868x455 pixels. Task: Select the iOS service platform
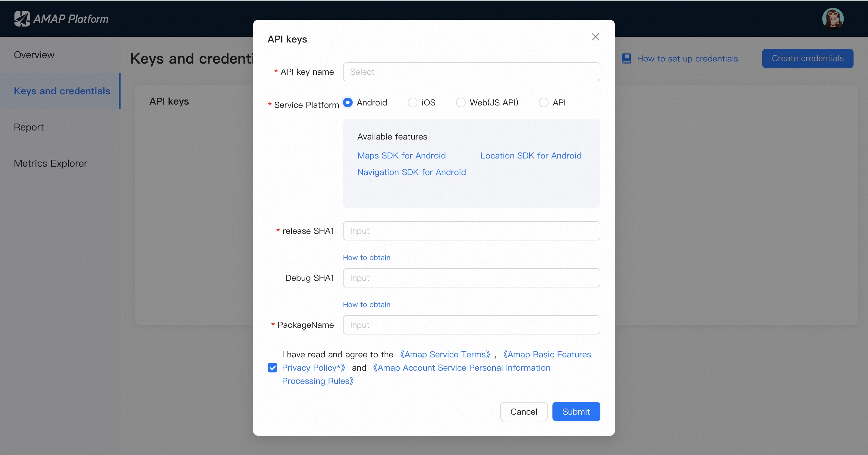click(x=412, y=102)
